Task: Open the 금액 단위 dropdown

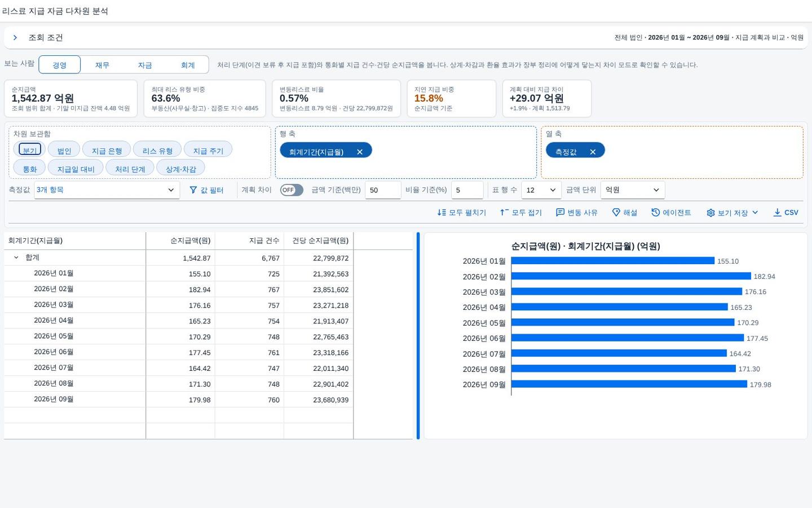Action: click(633, 190)
